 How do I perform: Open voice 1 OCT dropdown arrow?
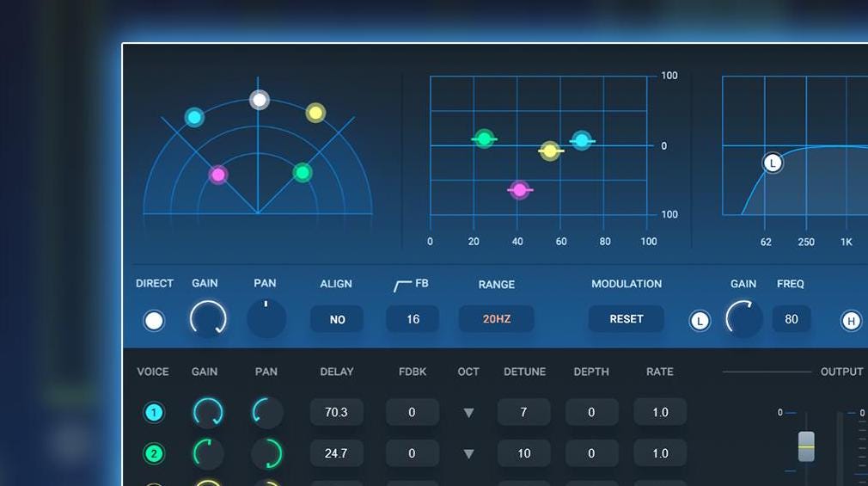click(469, 413)
